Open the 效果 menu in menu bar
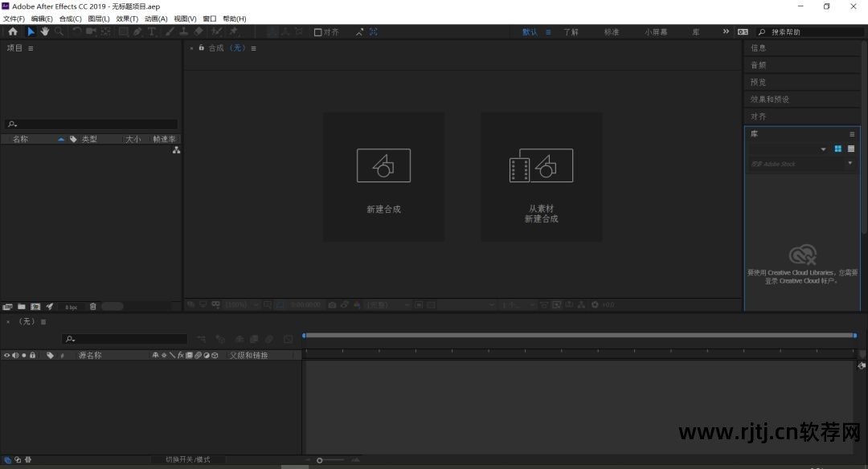Screen dimensions: 868x469 pyautogui.click(x=128, y=18)
